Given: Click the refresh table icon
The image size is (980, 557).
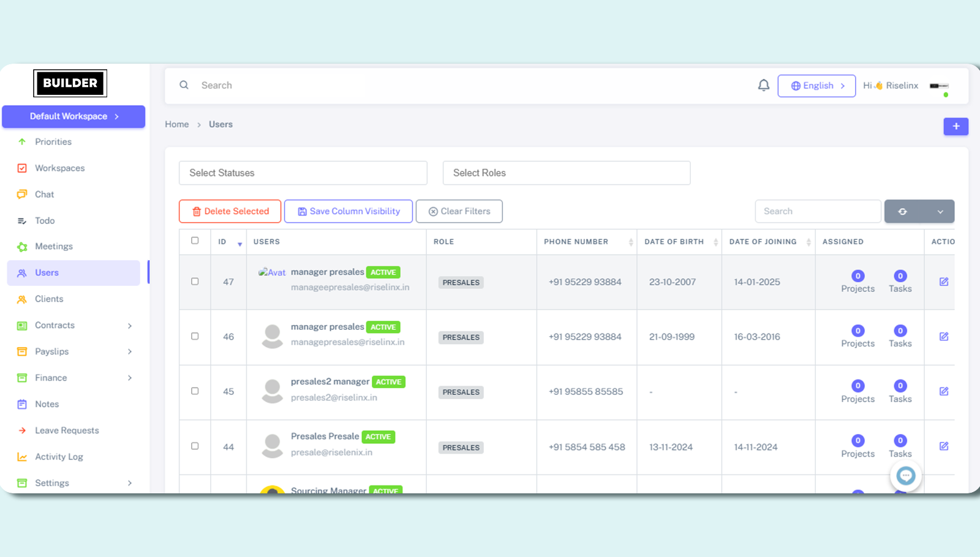Looking at the screenshot, I should [902, 212].
